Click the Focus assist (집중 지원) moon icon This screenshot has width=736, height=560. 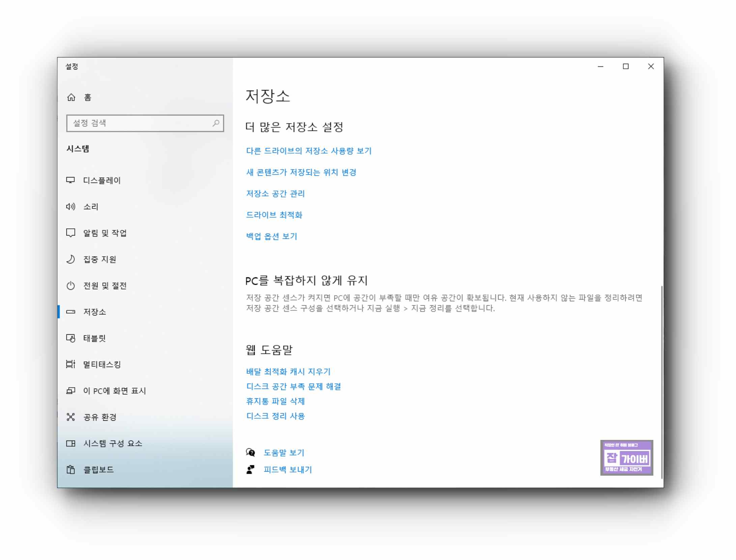point(70,259)
